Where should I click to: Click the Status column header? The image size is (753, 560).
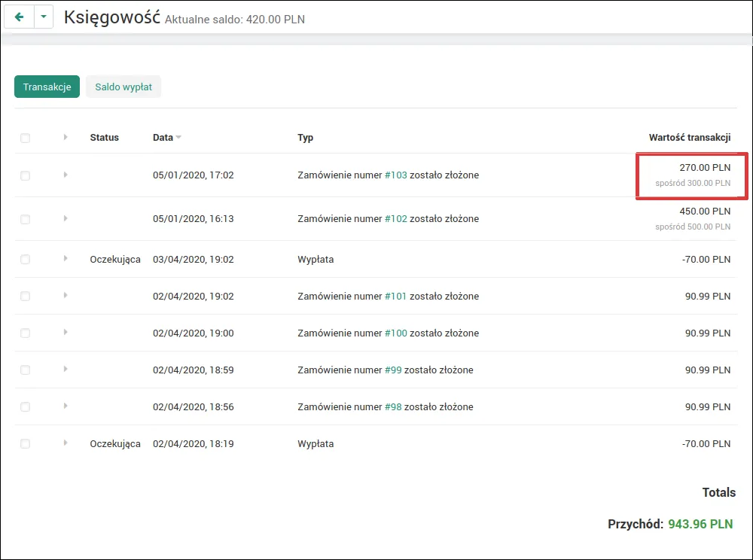[x=104, y=137]
